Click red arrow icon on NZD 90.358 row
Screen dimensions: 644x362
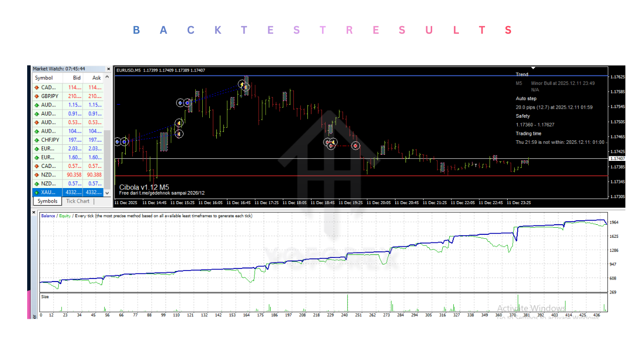pos(37,175)
